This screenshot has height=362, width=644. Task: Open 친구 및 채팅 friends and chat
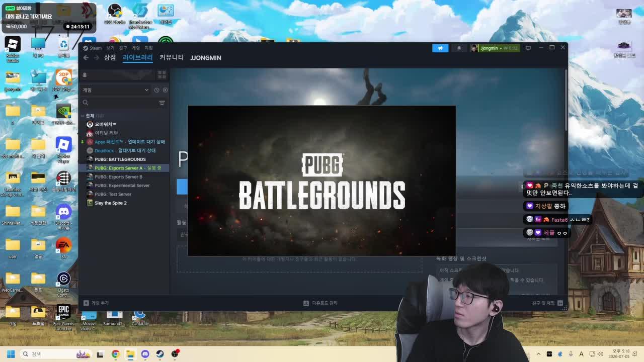547,303
